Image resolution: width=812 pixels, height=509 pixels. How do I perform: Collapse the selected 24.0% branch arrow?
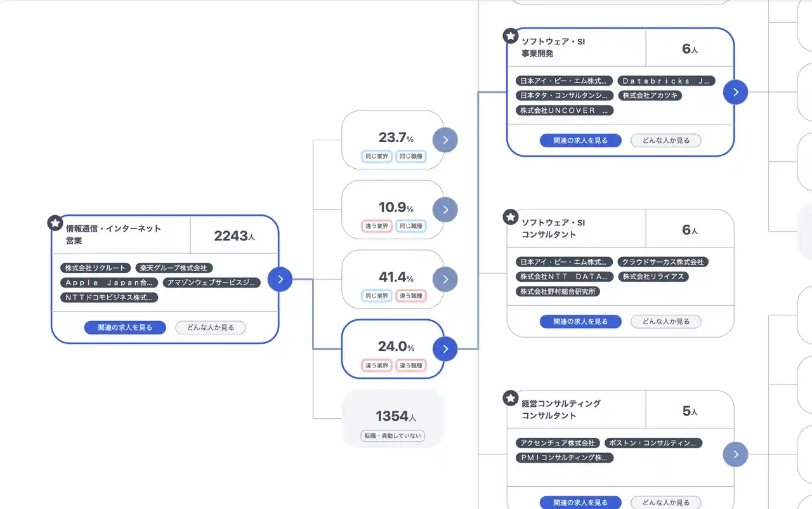445,348
